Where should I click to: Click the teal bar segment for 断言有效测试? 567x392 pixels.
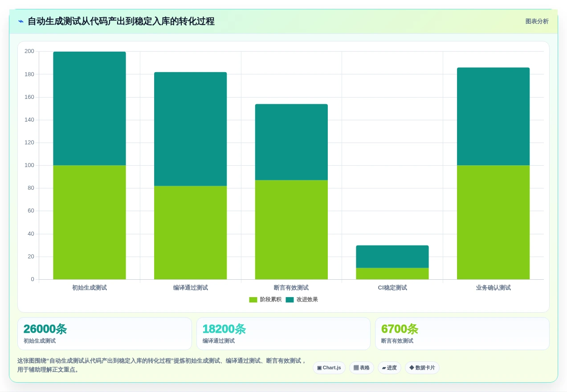(291, 142)
